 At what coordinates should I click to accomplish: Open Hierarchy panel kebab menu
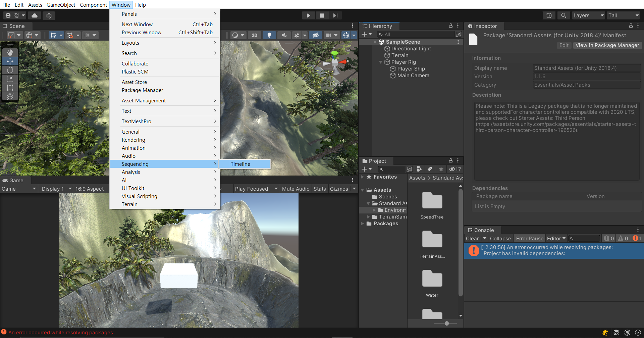pos(458,26)
